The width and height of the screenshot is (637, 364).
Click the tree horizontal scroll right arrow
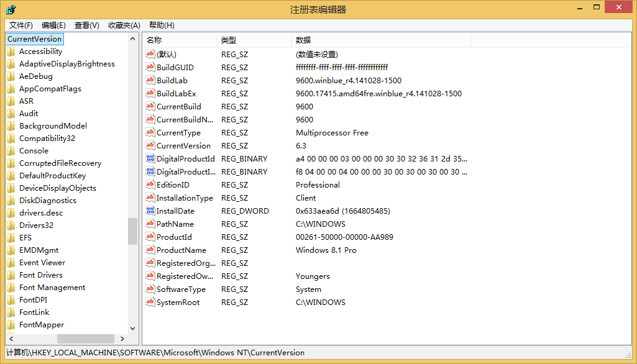click(122, 339)
